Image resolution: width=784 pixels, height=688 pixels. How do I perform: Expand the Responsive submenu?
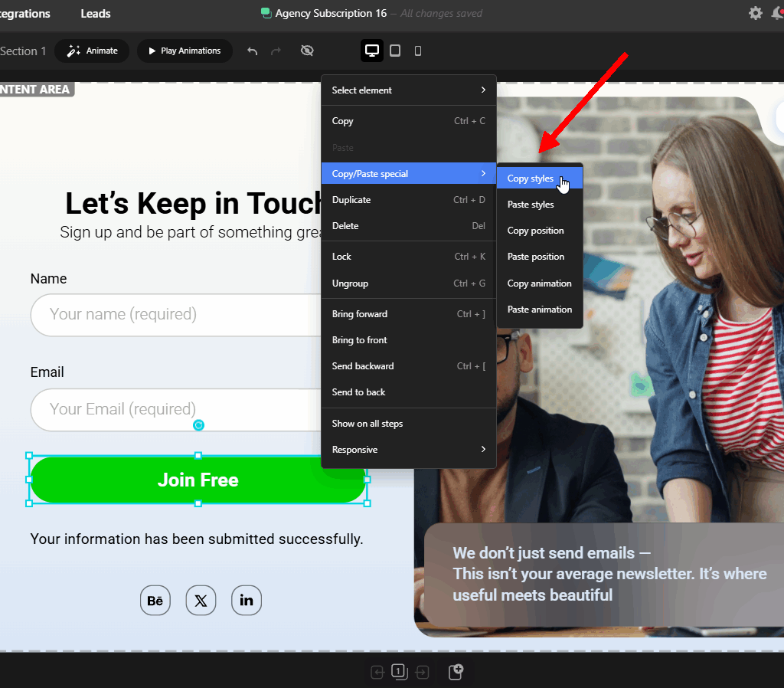pyautogui.click(x=409, y=449)
